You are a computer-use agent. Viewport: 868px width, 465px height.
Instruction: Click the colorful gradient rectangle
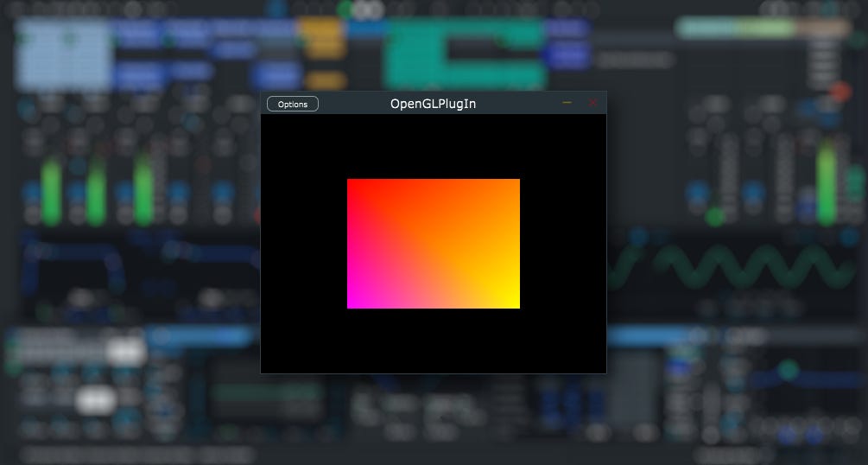(434, 244)
